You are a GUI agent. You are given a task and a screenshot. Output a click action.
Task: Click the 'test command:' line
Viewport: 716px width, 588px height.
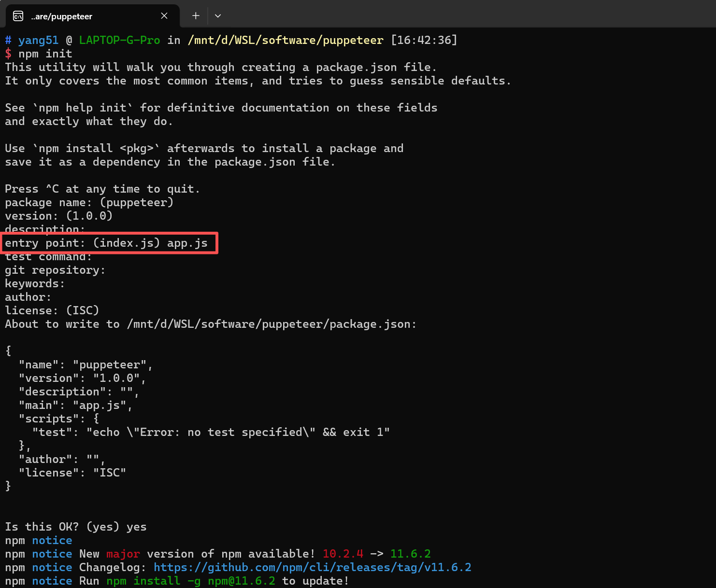[x=48, y=258]
